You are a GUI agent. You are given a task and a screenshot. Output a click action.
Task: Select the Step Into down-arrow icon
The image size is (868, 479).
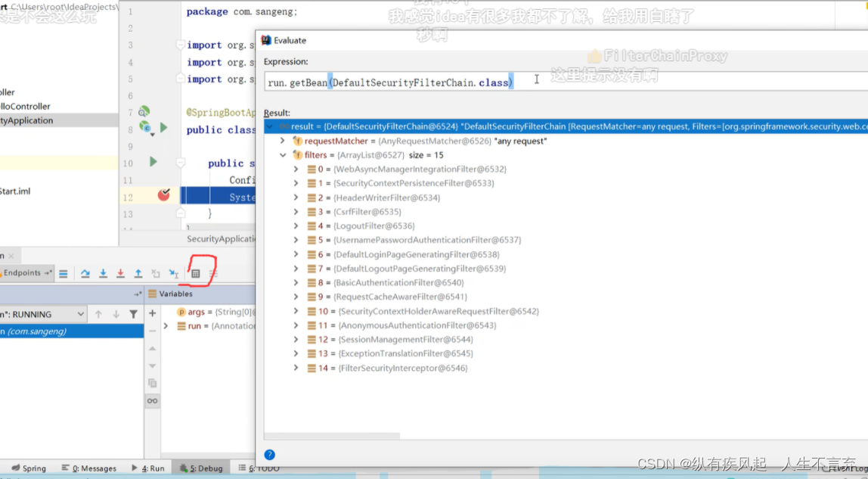coord(102,273)
